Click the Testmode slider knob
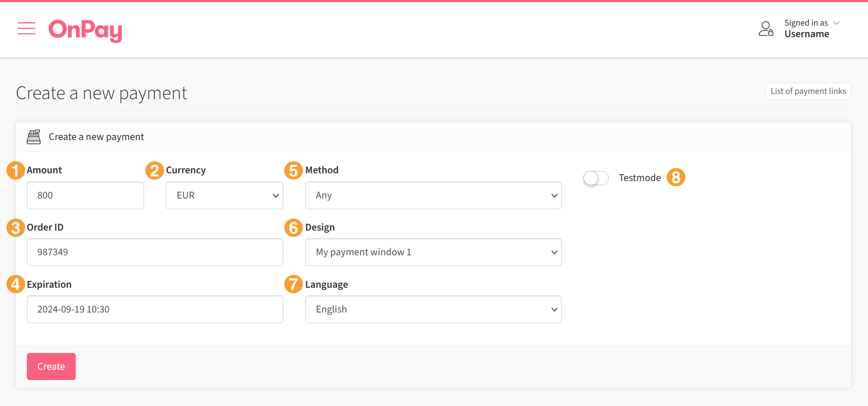Screen dimensions: 868x406 (x=590, y=178)
